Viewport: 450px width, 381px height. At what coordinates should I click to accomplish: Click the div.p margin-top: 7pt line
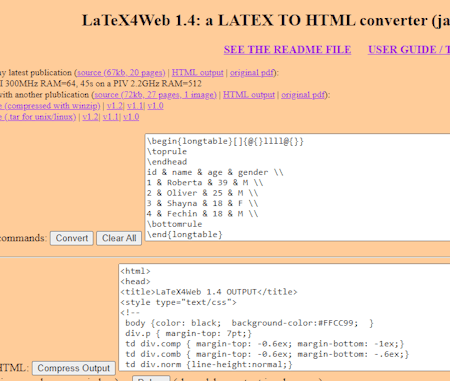point(189,333)
